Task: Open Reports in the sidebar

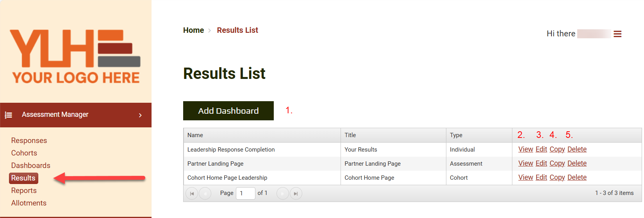Action: click(x=24, y=191)
